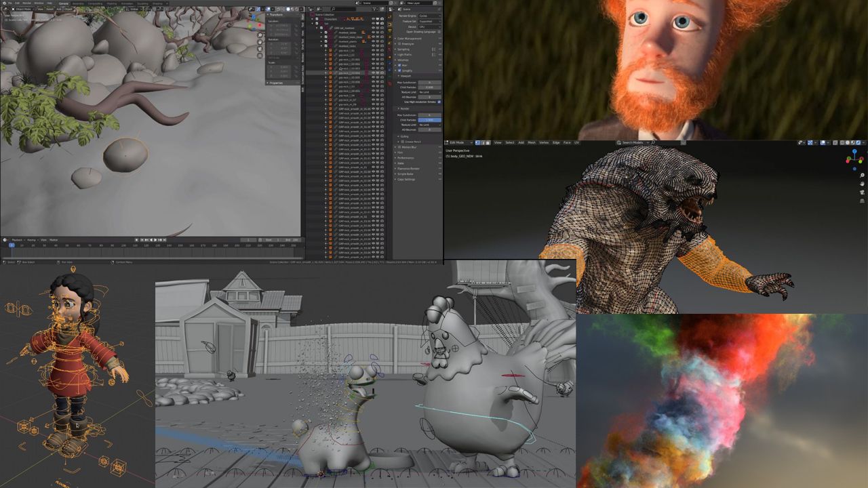
Task: Switch to the General workspace tab
Action: coord(64,3)
